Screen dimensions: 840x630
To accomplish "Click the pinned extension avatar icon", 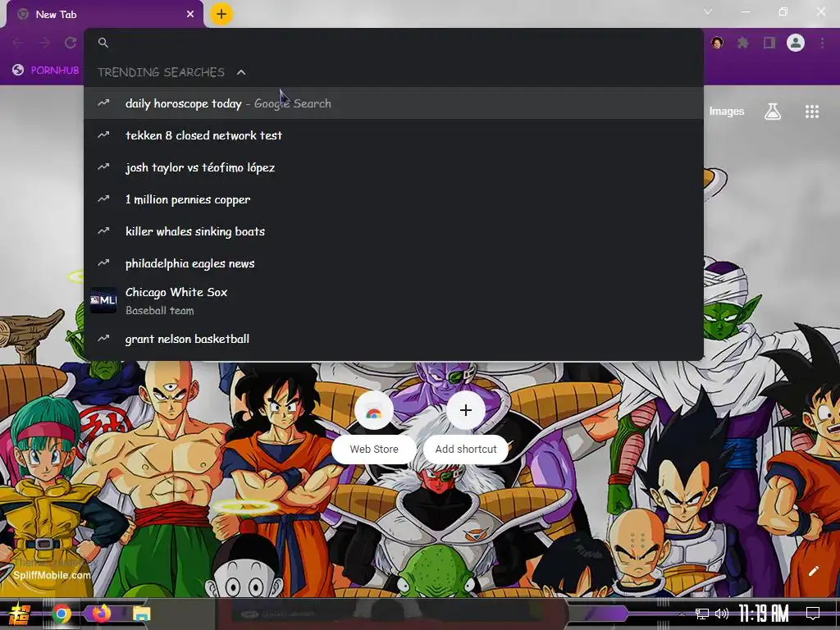I will [717, 43].
